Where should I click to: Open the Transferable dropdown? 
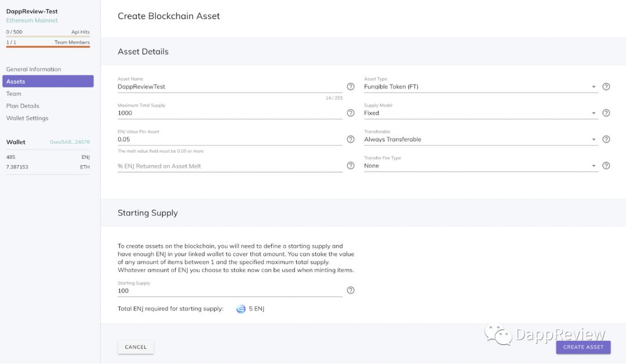click(x=481, y=139)
